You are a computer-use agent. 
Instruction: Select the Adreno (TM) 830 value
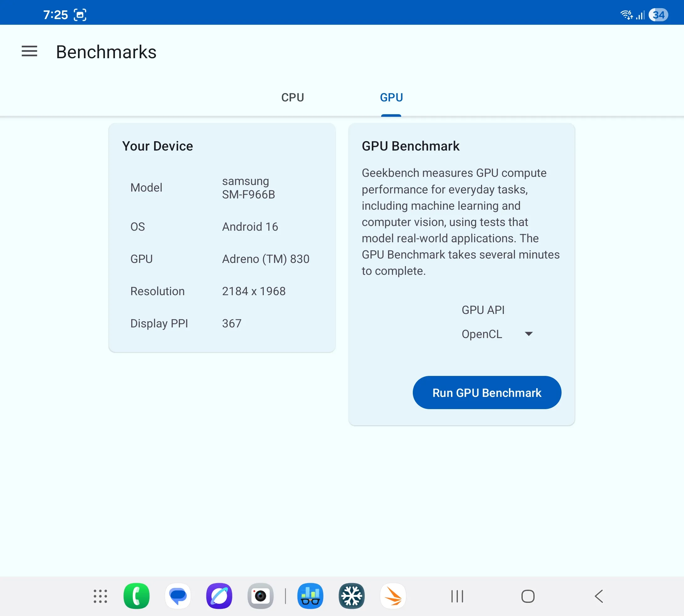click(266, 259)
